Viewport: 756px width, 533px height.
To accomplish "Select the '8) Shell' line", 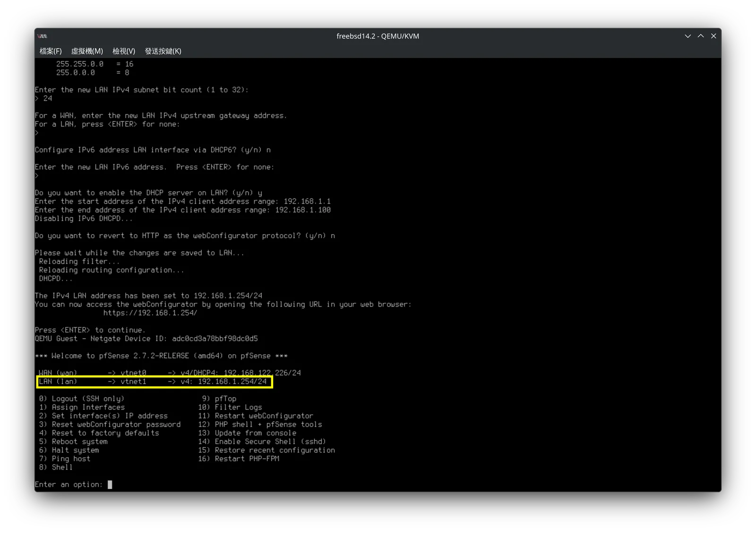I will pos(56,467).
